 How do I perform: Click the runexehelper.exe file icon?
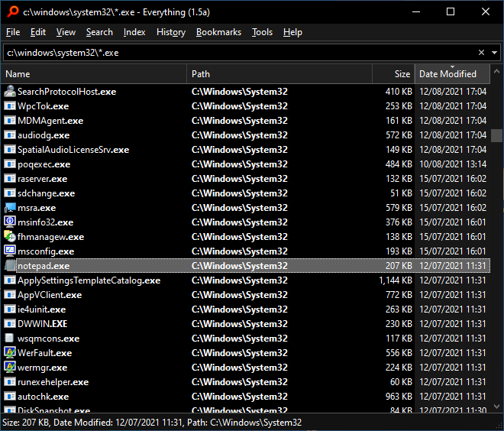(x=10, y=382)
